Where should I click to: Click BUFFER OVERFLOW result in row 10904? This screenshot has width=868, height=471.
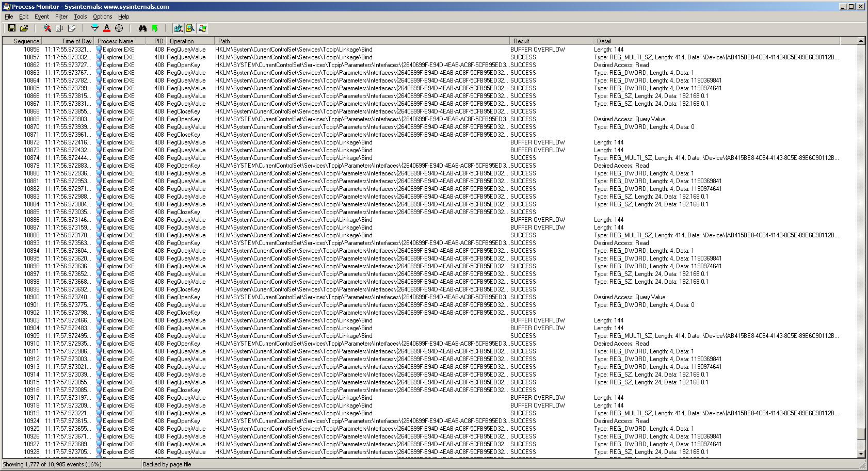[x=538, y=328]
